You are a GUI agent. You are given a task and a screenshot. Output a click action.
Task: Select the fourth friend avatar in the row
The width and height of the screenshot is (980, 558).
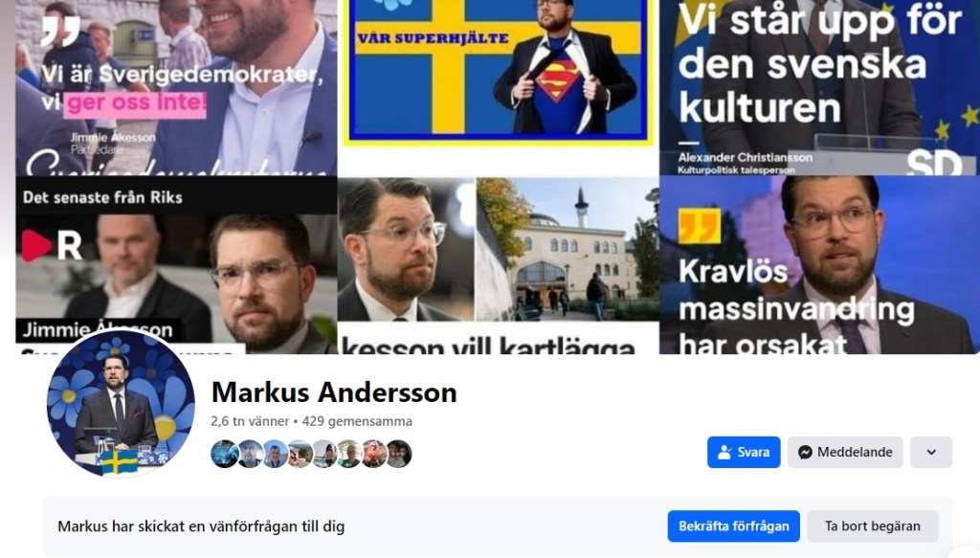coord(300,454)
